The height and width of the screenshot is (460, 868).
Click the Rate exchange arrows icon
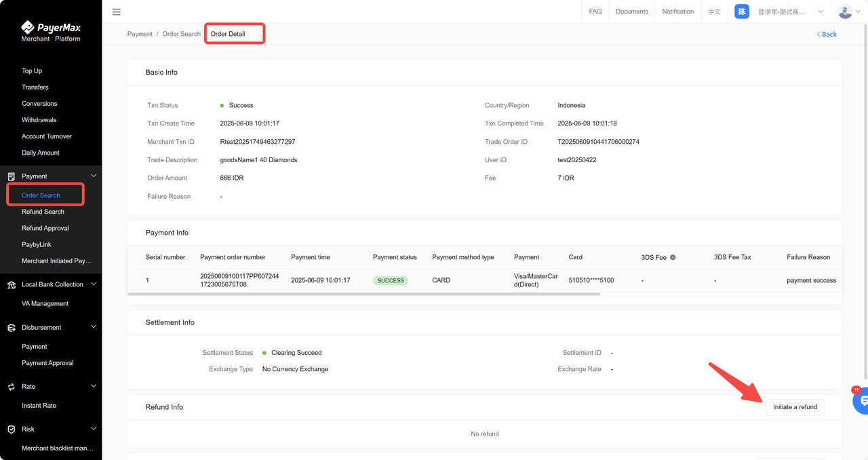(x=12, y=387)
